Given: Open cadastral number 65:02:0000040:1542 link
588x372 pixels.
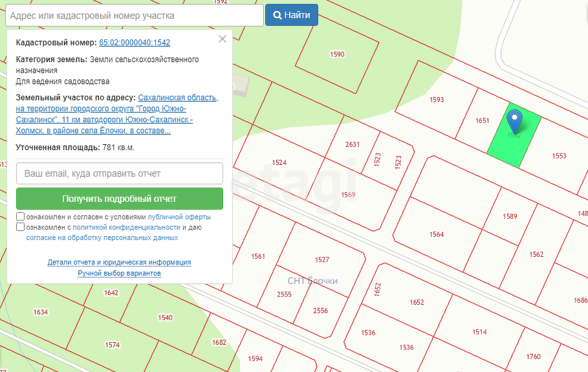Looking at the screenshot, I should pyautogui.click(x=135, y=43).
